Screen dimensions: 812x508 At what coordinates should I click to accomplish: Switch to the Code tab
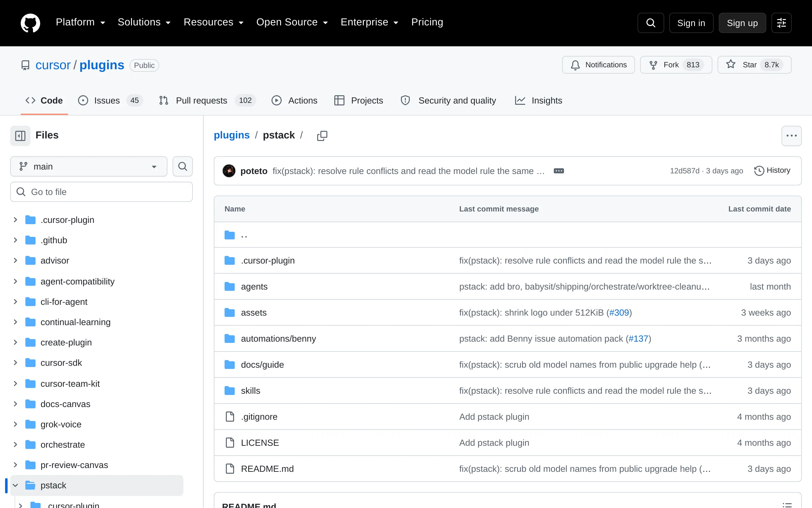(44, 100)
